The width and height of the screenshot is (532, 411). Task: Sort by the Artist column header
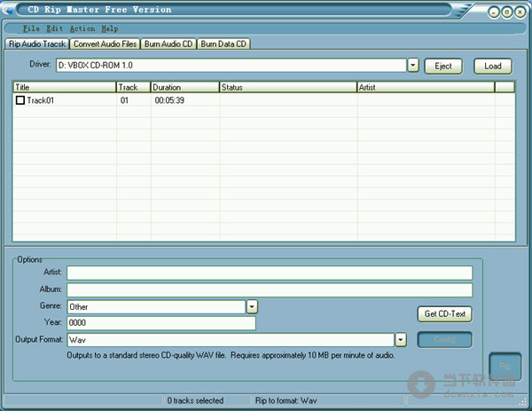tap(426, 87)
